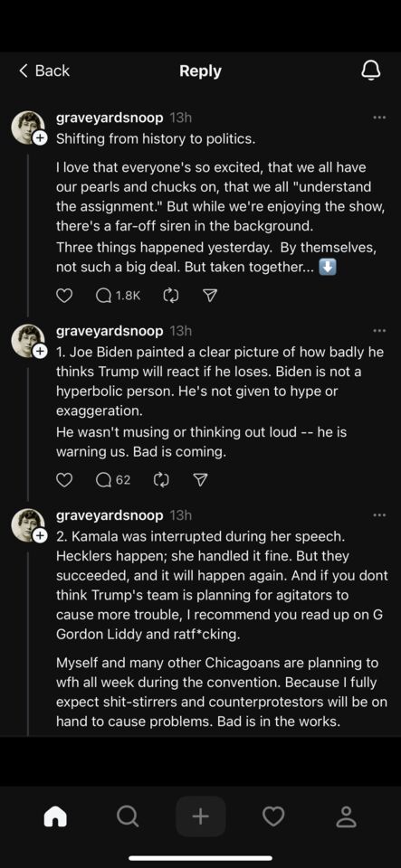View the 62 replies on Biden post
Image resolution: width=401 pixels, height=868 pixels.
point(113,480)
